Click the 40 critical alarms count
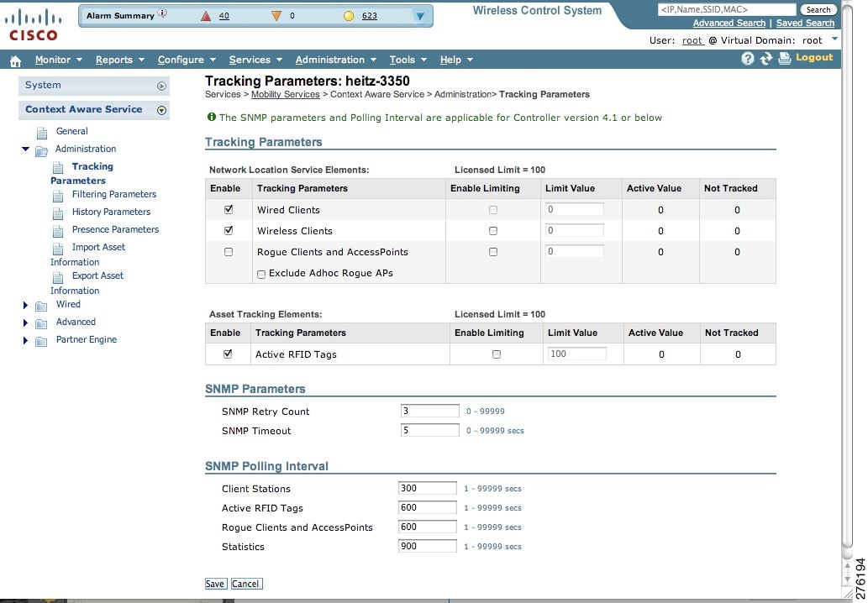Viewport: 868px width, 603px height. pos(224,16)
